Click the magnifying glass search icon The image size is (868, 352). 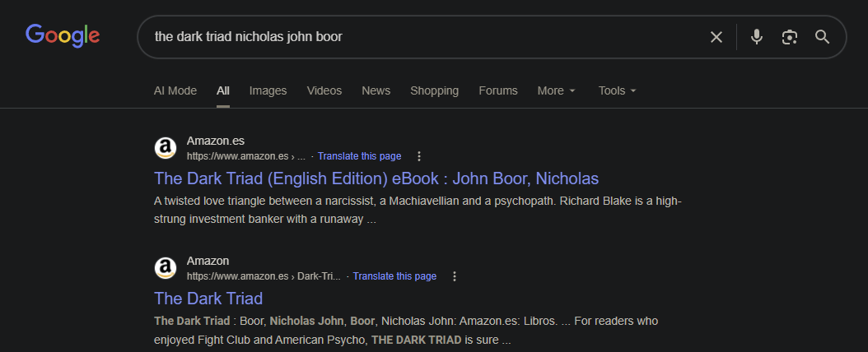tap(823, 37)
